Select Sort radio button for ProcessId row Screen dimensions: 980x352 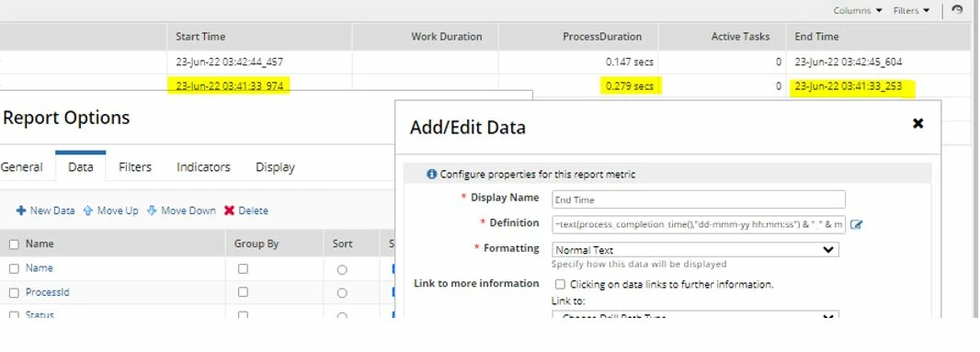pyautogui.click(x=342, y=292)
